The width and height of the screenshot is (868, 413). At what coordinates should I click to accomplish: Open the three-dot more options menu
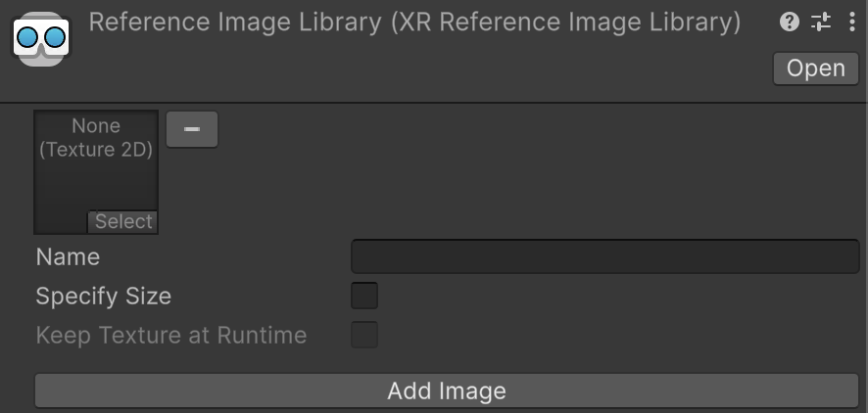(851, 22)
